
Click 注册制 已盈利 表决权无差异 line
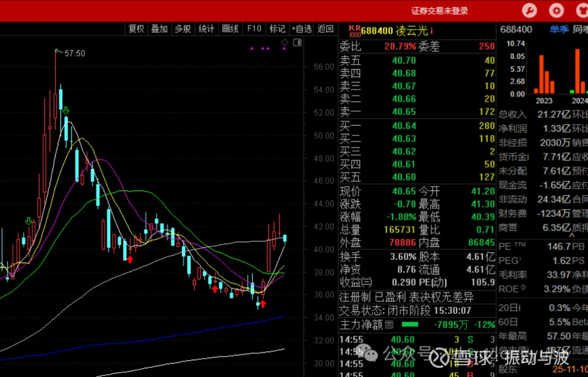click(407, 298)
